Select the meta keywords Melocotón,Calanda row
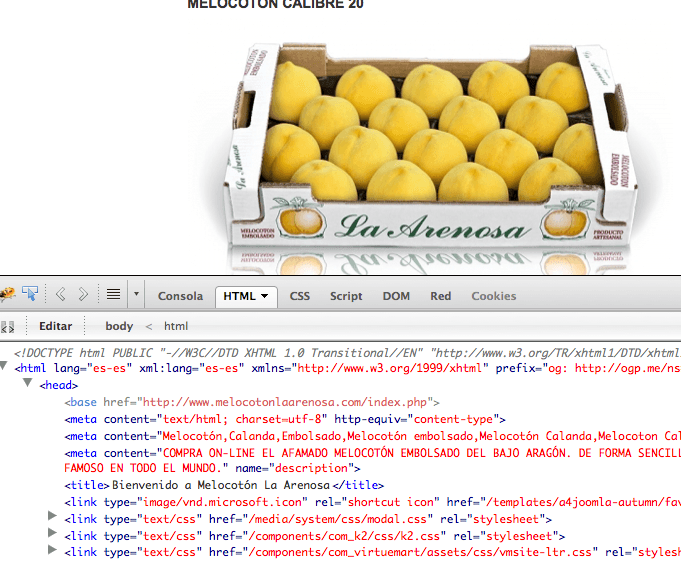The image size is (681, 561). (372, 436)
